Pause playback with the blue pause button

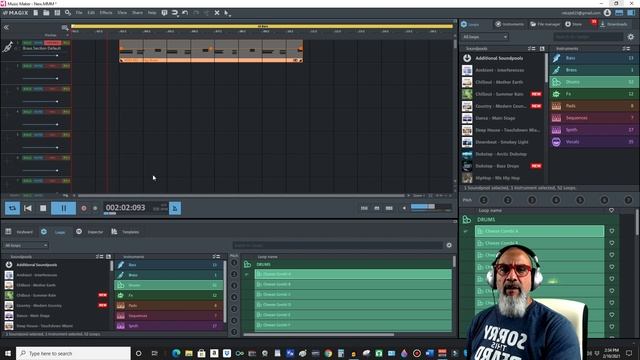(x=63, y=208)
